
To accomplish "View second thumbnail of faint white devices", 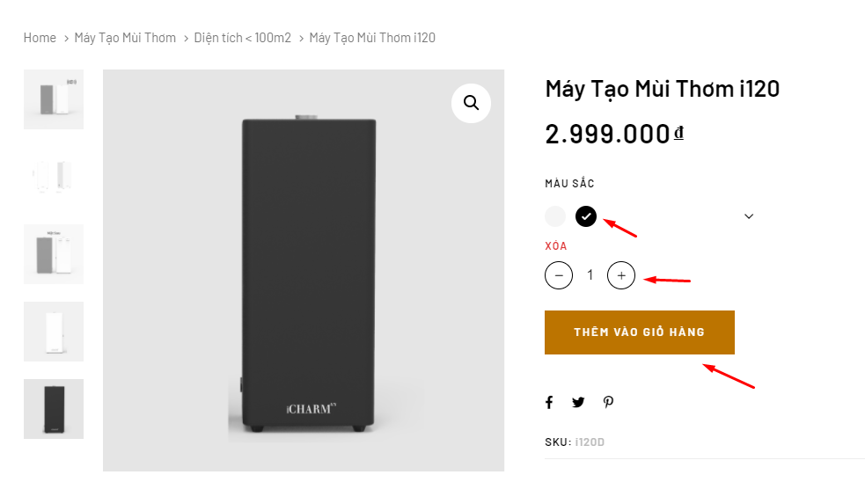I will click(x=54, y=177).
